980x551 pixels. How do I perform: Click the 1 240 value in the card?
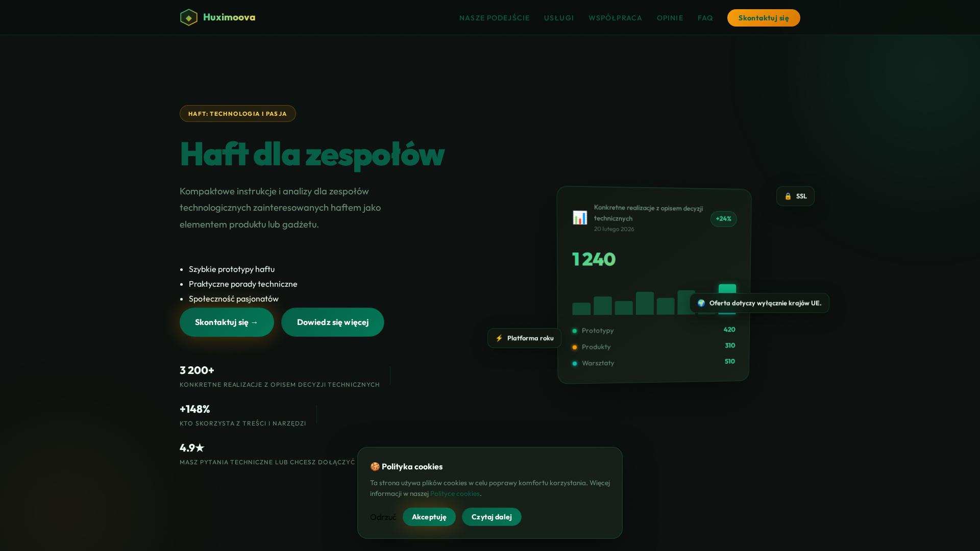click(x=594, y=259)
